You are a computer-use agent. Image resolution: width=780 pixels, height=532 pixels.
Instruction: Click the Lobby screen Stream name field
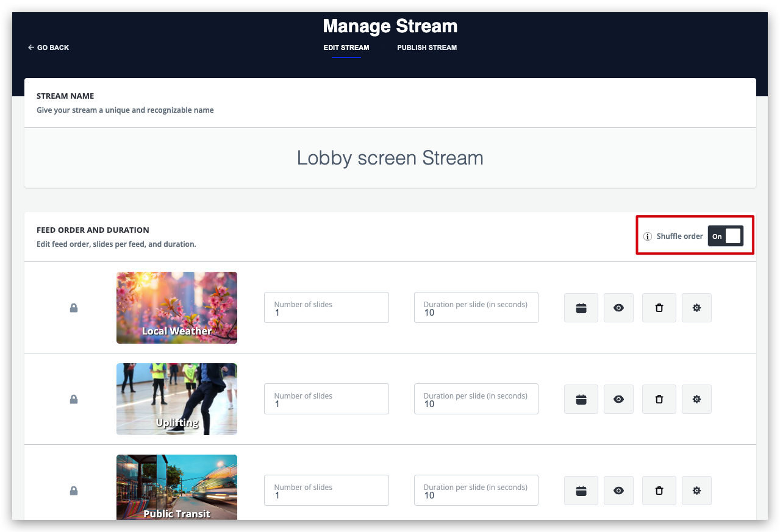pyautogui.click(x=390, y=158)
